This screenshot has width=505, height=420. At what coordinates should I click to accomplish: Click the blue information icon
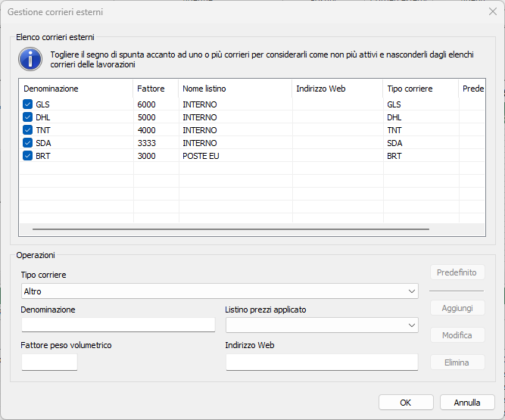[x=30, y=58]
